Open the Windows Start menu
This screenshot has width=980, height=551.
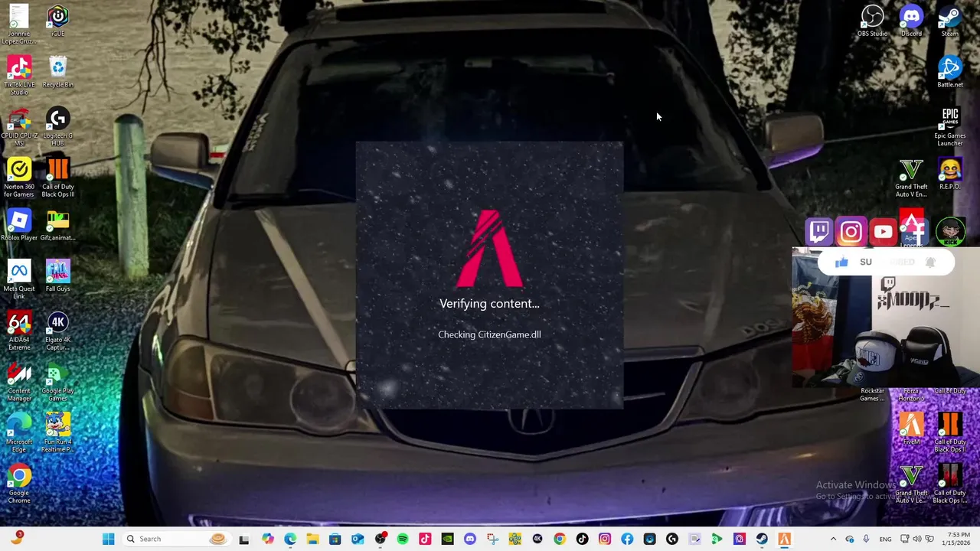109,539
